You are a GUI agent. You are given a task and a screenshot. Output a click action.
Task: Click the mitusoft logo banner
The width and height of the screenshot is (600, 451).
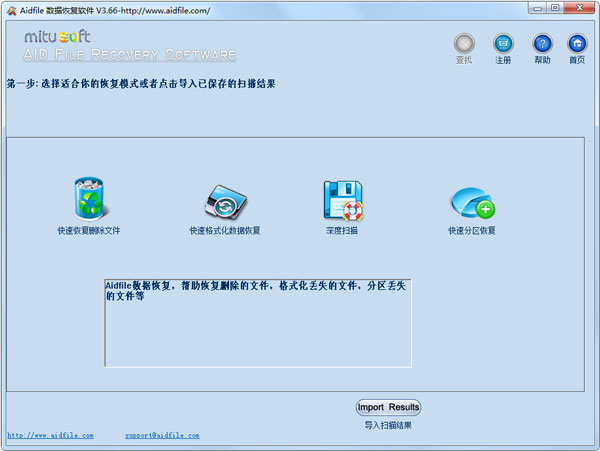129,45
